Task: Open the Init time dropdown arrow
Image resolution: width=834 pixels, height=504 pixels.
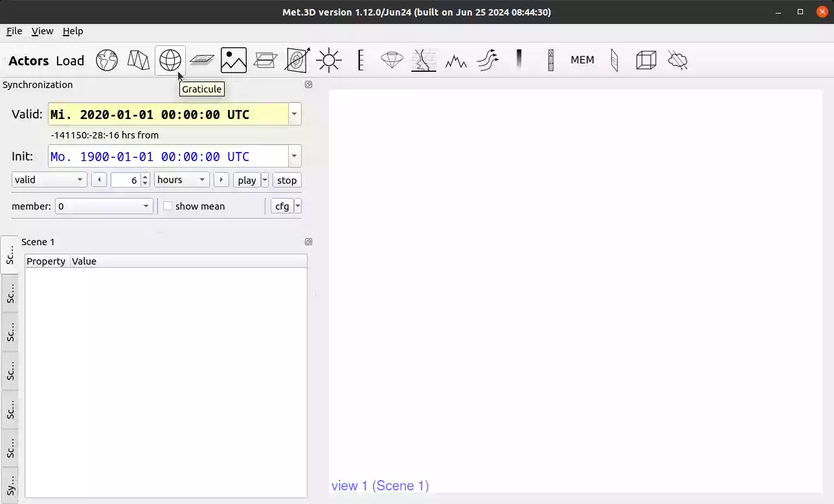Action: pos(295,157)
